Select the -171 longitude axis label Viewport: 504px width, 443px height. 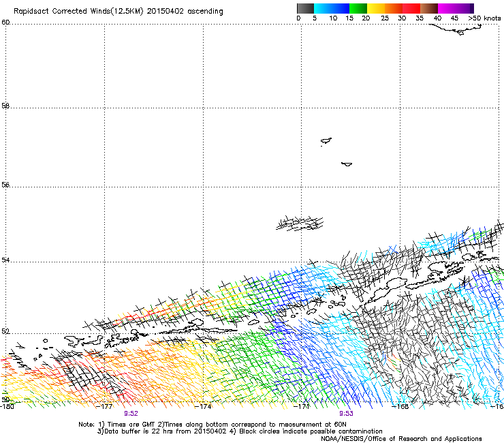302,407
